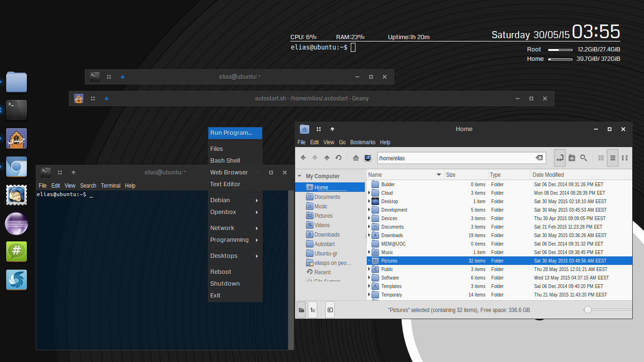The width and height of the screenshot is (644, 362).
Task: Click the Type column header
Action: click(x=509, y=175)
